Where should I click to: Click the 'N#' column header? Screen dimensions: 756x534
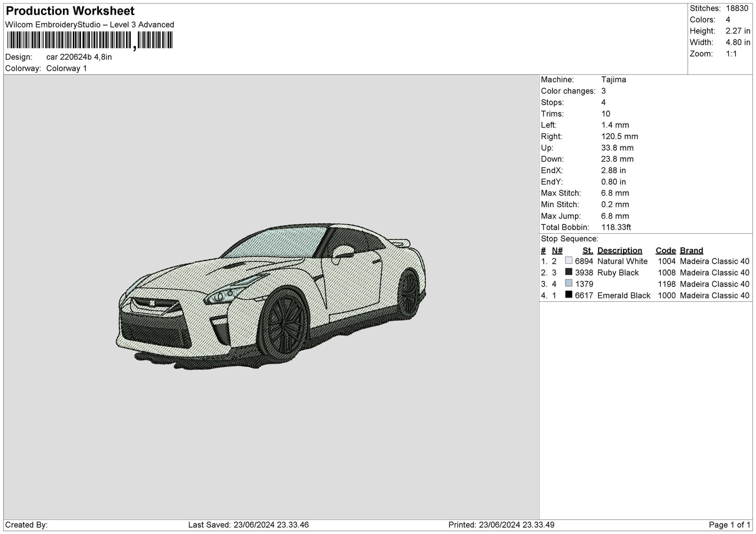click(557, 251)
